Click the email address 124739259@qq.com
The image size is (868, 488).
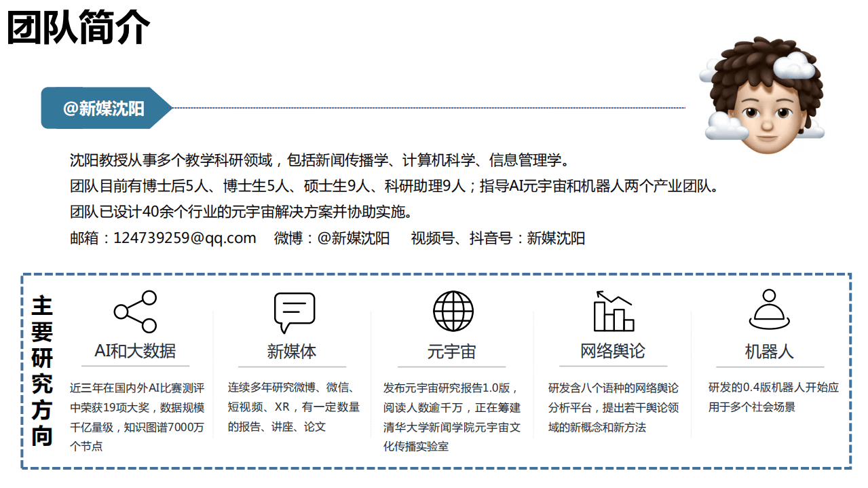pos(185,238)
